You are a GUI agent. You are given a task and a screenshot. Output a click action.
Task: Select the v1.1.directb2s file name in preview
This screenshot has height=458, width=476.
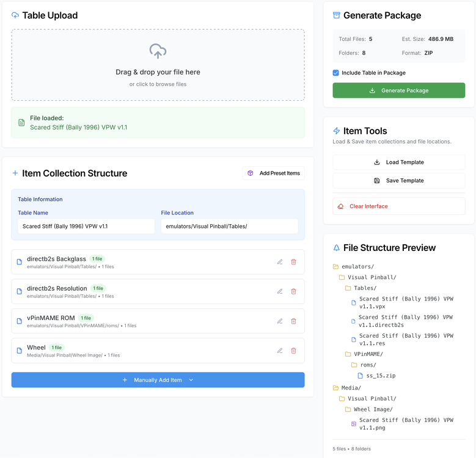(406, 321)
